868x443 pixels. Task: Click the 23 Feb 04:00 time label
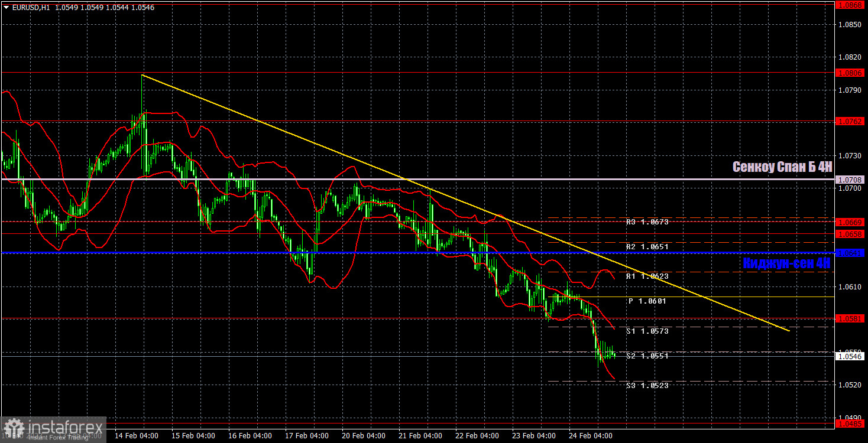click(x=534, y=436)
